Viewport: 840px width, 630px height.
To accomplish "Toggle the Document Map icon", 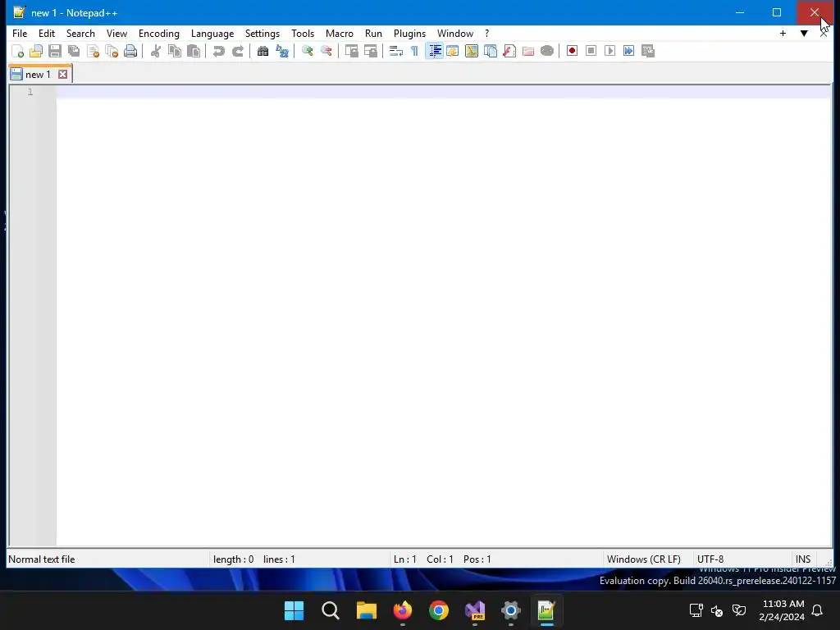I will (x=472, y=51).
